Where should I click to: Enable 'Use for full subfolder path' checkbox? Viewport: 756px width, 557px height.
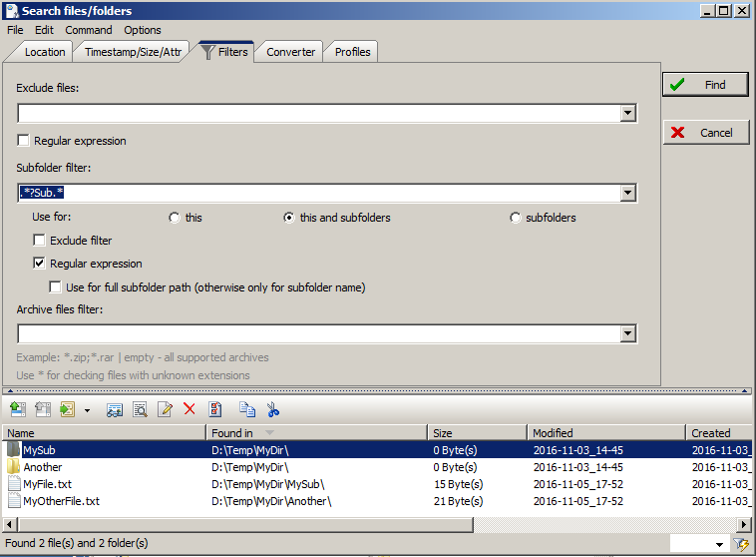[x=56, y=287]
